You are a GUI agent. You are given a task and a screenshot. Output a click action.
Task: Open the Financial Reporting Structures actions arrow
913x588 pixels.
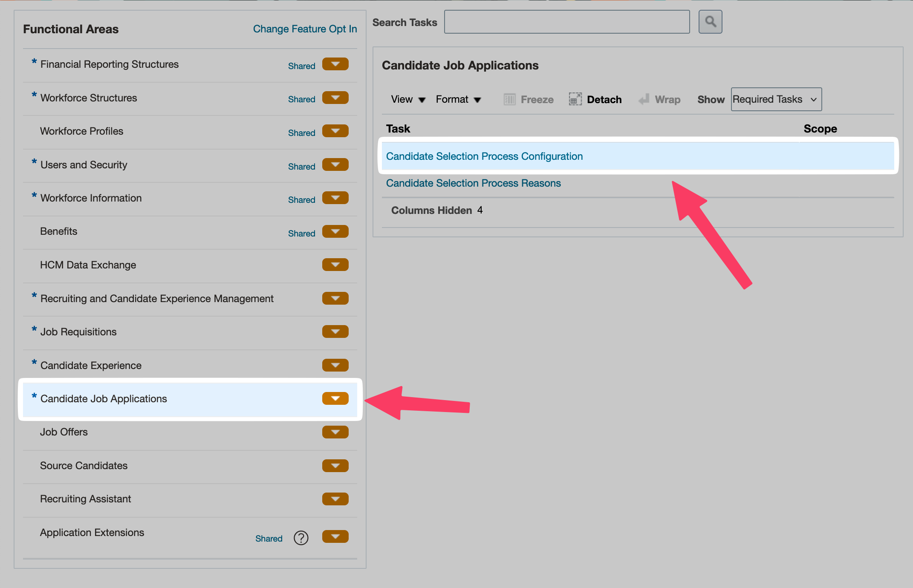tap(335, 64)
